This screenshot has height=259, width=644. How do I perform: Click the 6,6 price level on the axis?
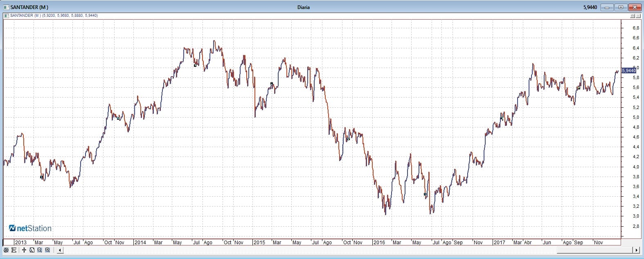pyautogui.click(x=636, y=38)
